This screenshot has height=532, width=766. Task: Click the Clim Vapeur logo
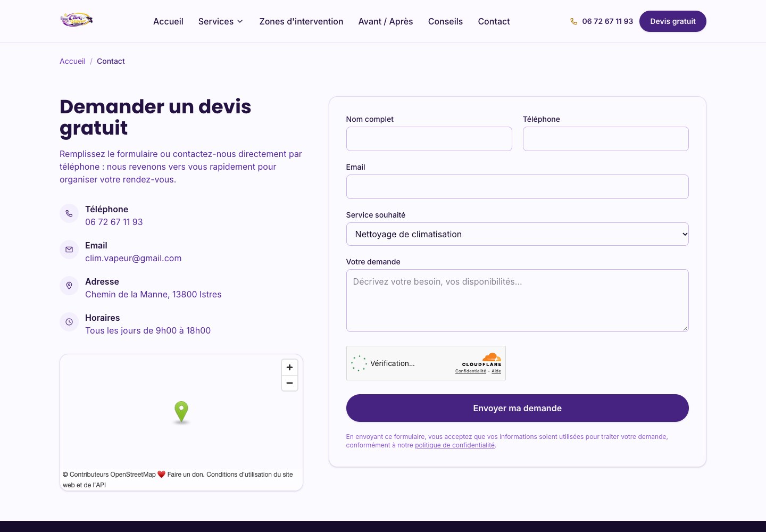pos(77,20)
